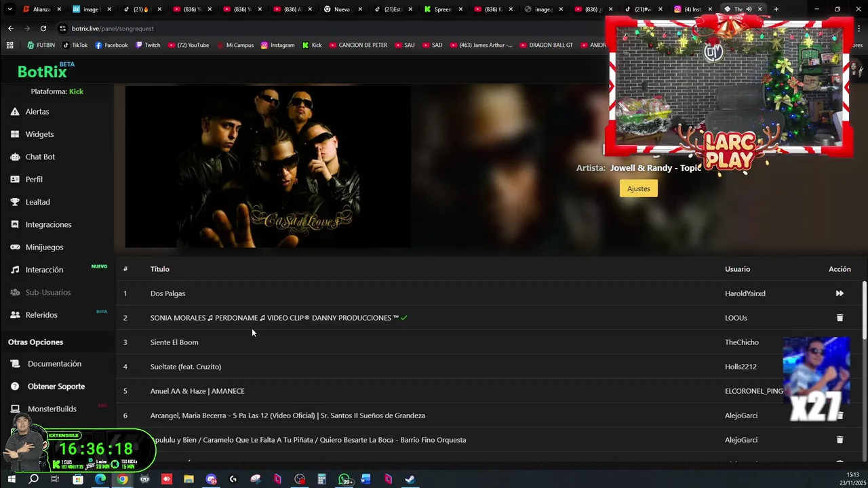Click the browser forward arrow

[x=27, y=28]
